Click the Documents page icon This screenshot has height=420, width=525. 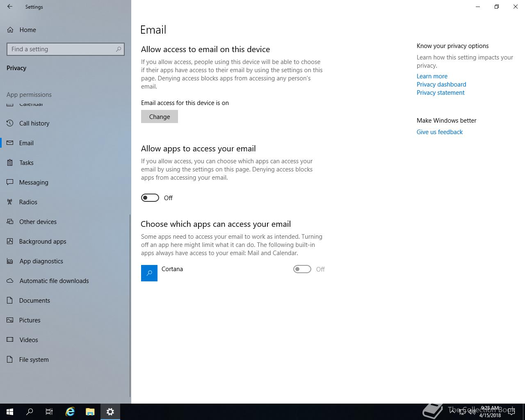[x=10, y=300]
